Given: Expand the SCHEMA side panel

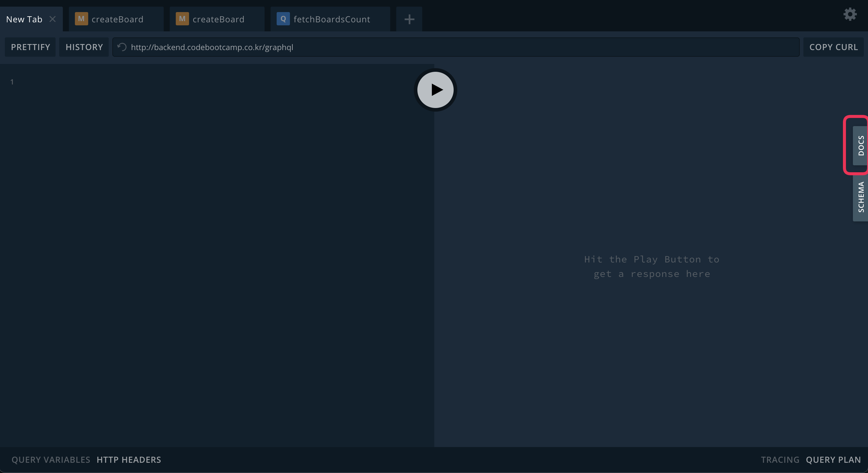Looking at the screenshot, I should pos(860,197).
